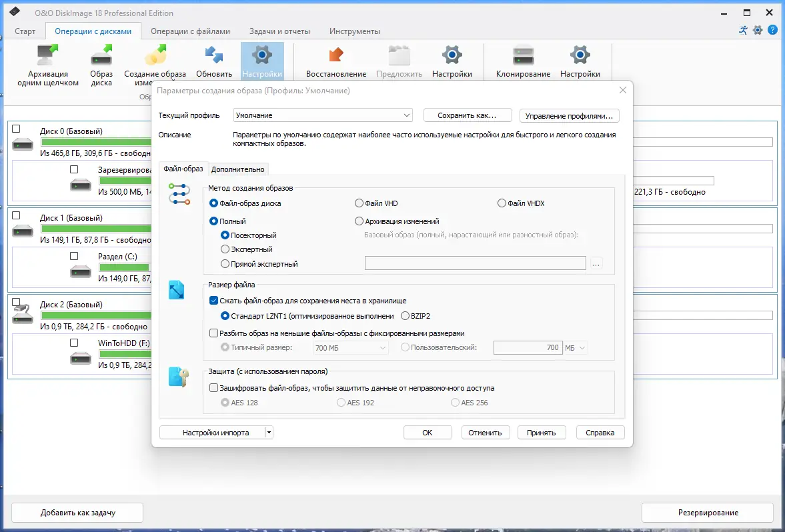
Task: Close the Параметры создания образа dialog
Action: tap(623, 90)
